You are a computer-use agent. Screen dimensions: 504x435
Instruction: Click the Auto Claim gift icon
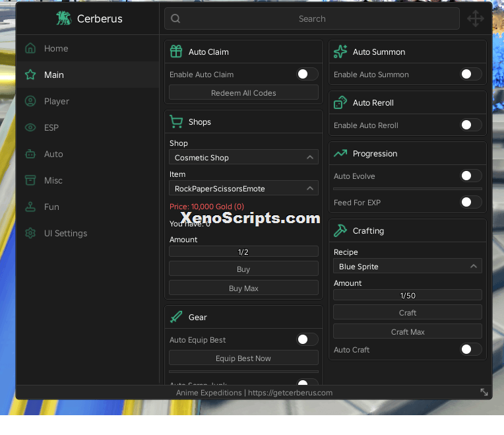(176, 51)
